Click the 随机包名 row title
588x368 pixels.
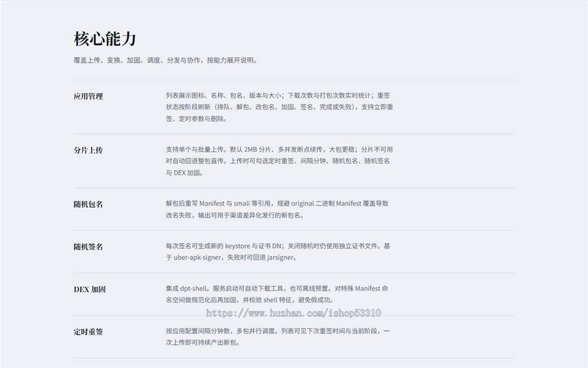[88, 204]
